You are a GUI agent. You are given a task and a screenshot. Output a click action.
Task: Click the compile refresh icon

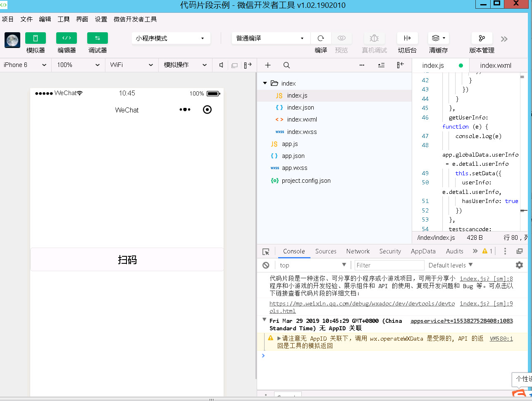click(321, 38)
